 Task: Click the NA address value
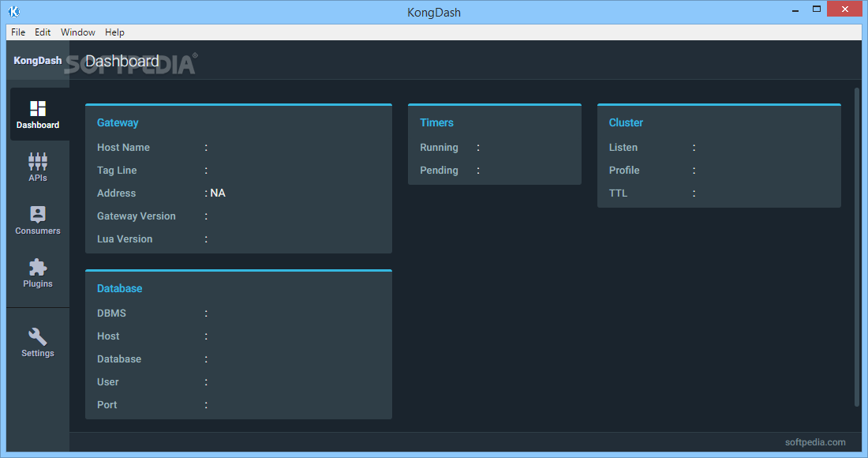[218, 193]
